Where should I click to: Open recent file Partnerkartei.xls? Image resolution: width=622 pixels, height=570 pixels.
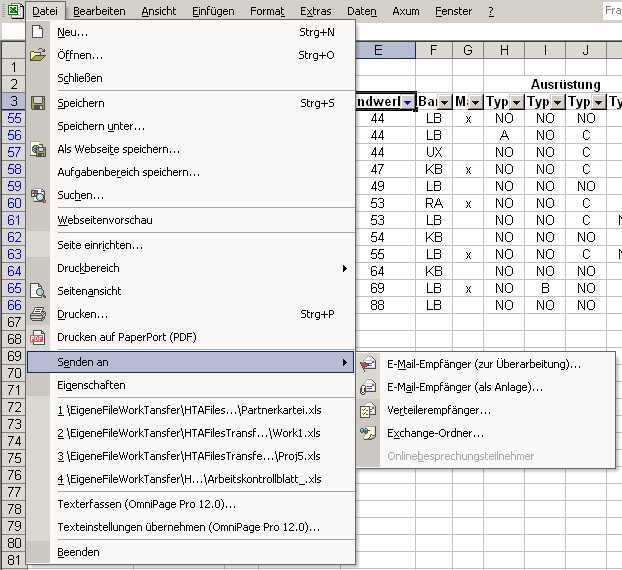(x=189, y=409)
